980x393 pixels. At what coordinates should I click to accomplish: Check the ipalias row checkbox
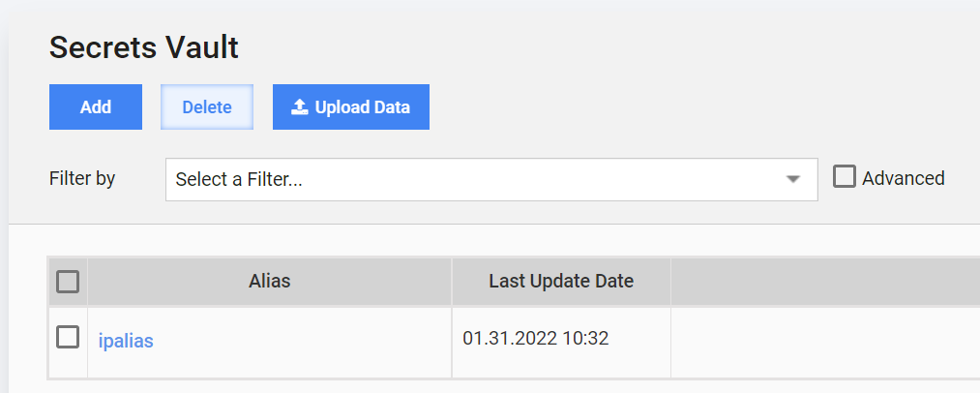[68, 337]
